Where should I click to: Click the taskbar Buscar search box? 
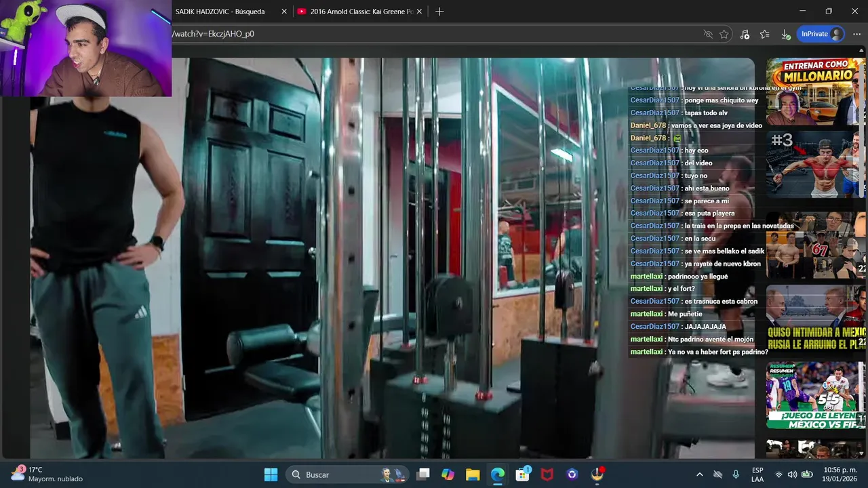[x=347, y=474]
